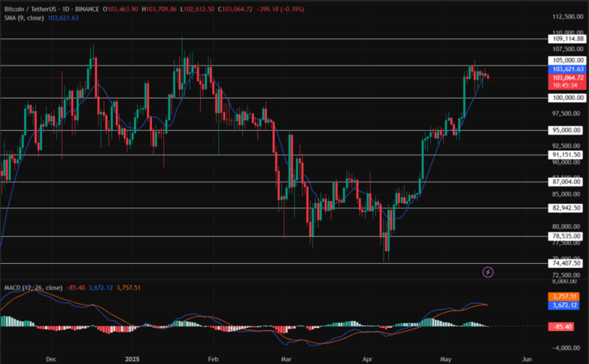
Task: Click the 2025 label on time axis
Action: tap(132, 359)
